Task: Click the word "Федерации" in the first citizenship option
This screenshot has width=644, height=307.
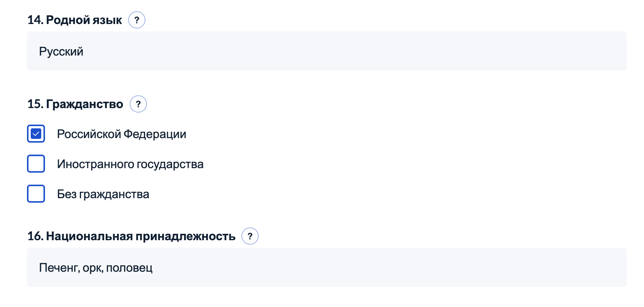Action: [154, 134]
